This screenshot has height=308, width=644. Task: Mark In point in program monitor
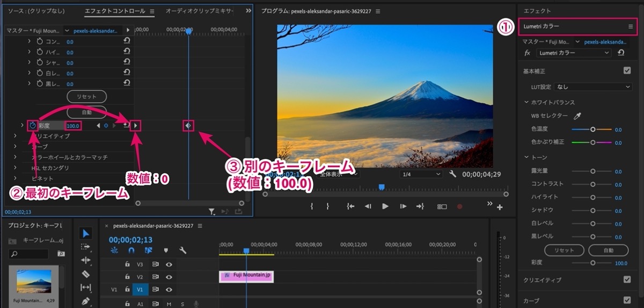click(x=312, y=206)
